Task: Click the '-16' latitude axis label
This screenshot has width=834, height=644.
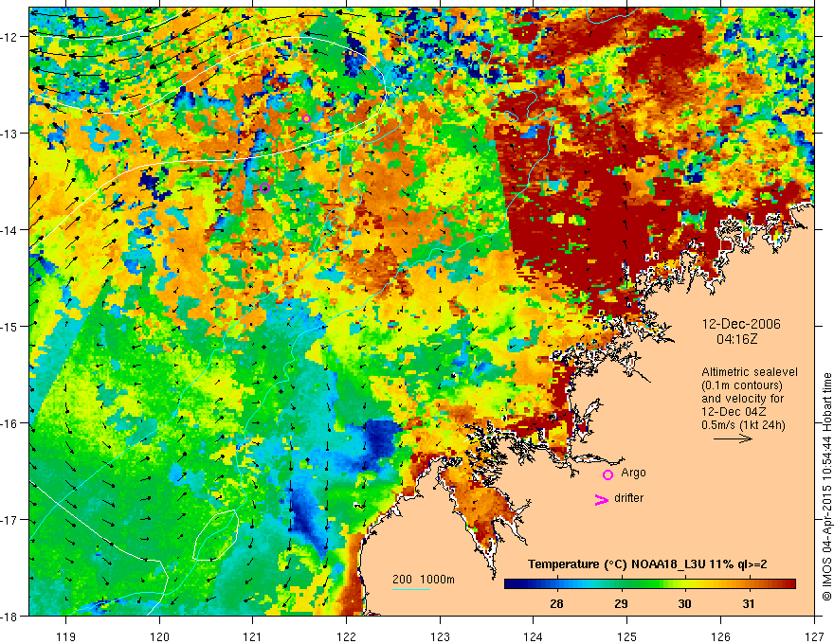Action: [11, 423]
